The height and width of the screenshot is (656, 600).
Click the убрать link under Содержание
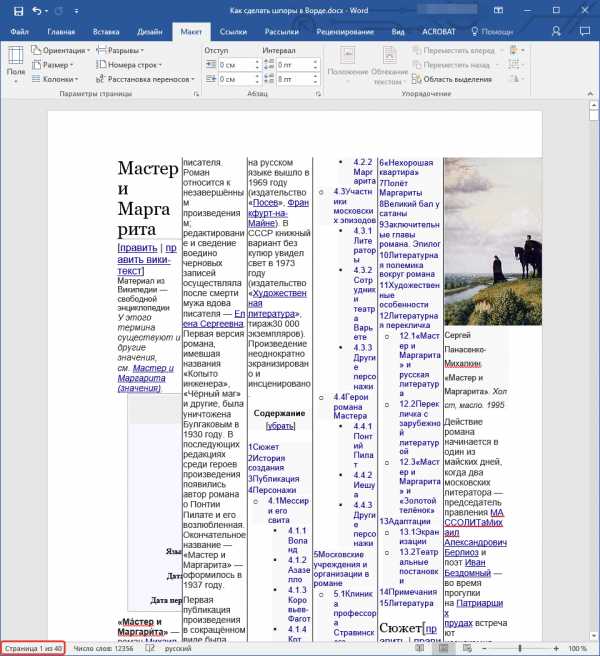[280, 426]
